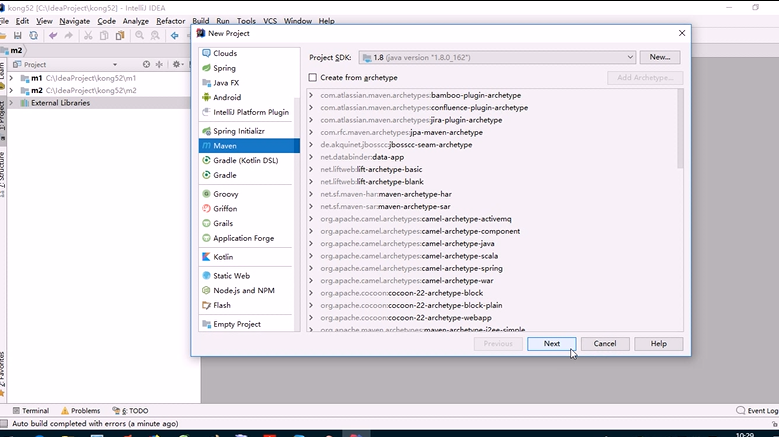779x437 pixels.
Task: Expand confluence-plugin-archetype entry
Action: pyautogui.click(x=311, y=108)
